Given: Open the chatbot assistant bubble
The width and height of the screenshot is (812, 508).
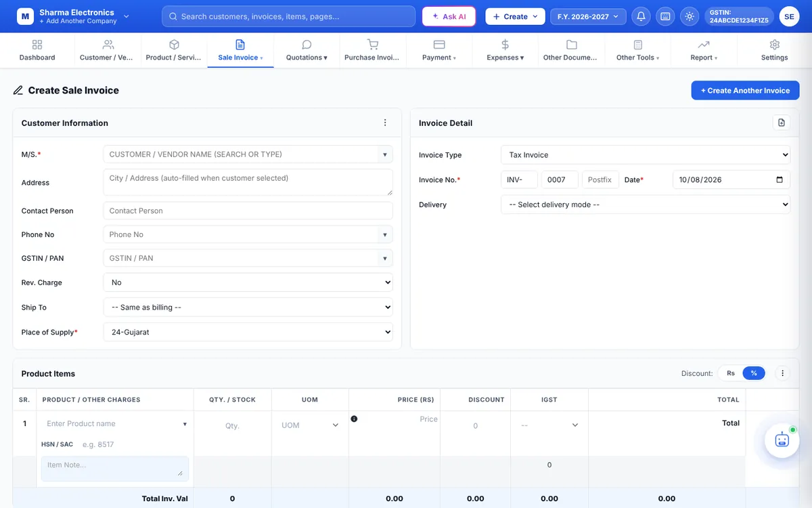Looking at the screenshot, I should click(x=782, y=440).
